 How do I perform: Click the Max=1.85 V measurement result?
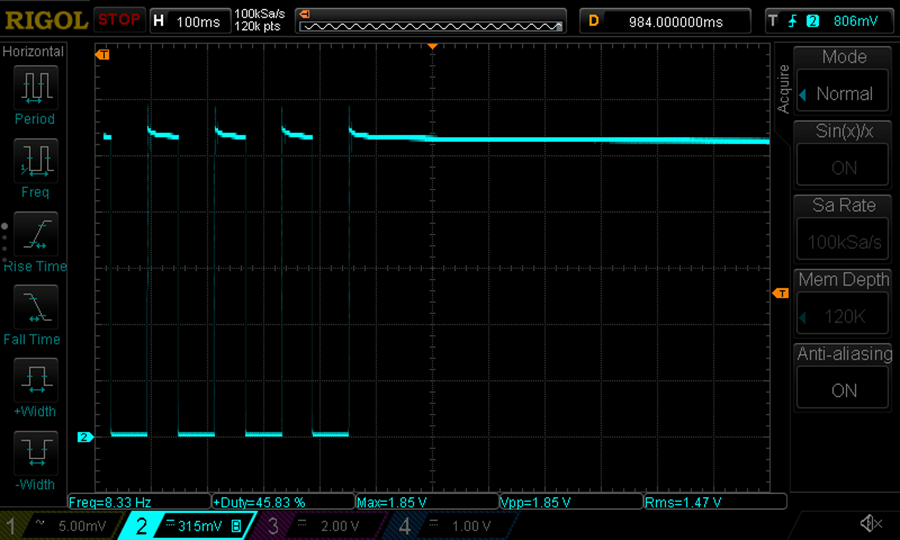click(428, 502)
